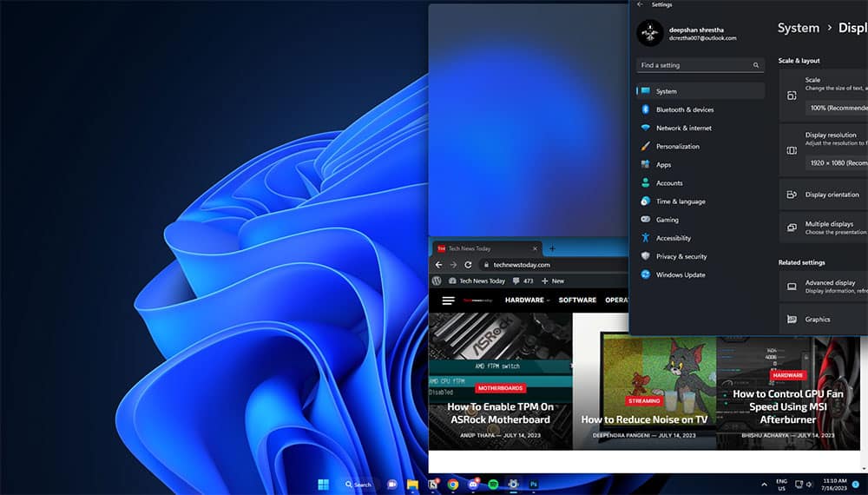
Task: Open the website hamburger menu
Action: click(x=448, y=300)
